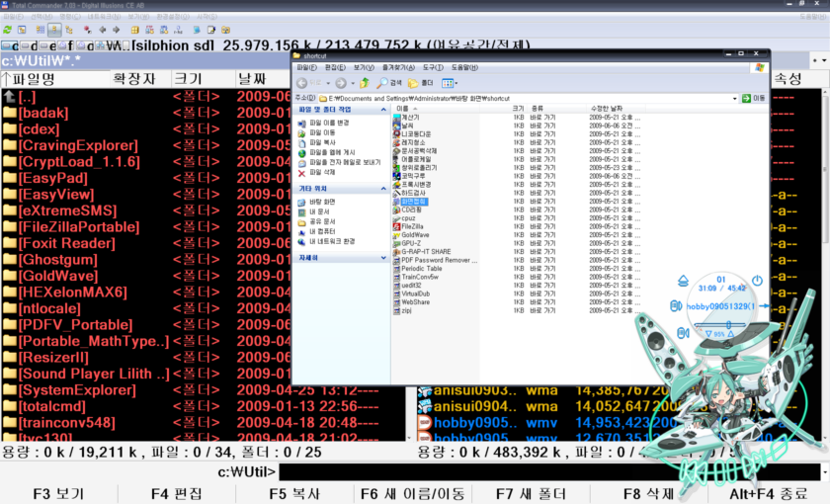Click the GoldWave shortcut in shortcut window
Image resolution: width=830 pixels, height=504 pixels.
coord(414,235)
